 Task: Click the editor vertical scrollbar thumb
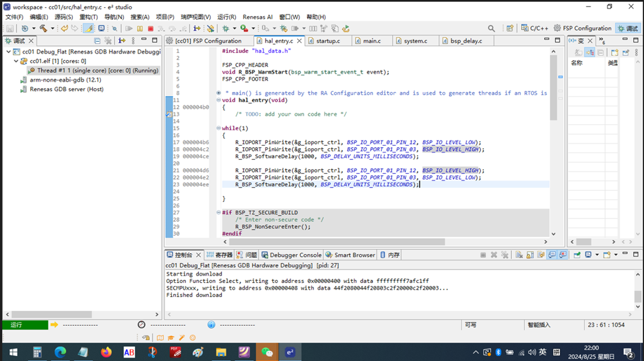pyautogui.click(x=554, y=87)
